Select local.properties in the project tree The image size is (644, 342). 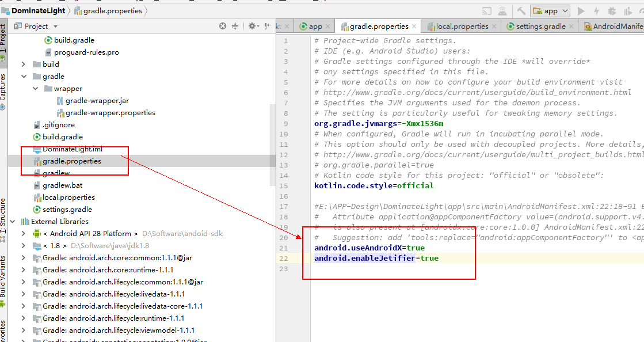(x=64, y=197)
